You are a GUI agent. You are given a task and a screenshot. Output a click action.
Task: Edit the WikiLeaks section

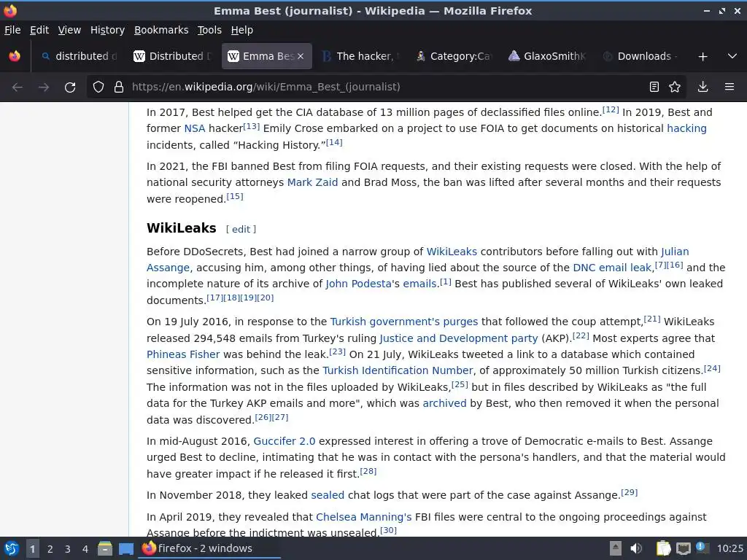(241, 229)
